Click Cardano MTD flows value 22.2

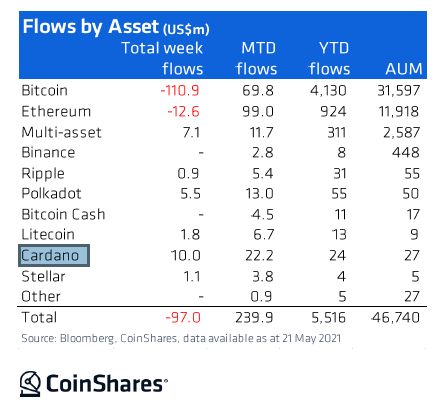click(x=259, y=256)
